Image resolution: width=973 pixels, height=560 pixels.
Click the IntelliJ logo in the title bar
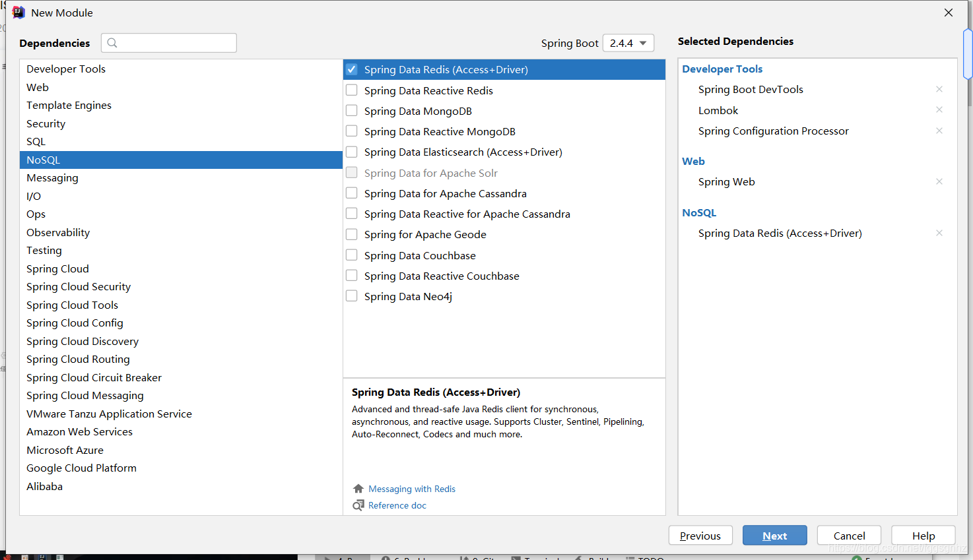pos(18,13)
